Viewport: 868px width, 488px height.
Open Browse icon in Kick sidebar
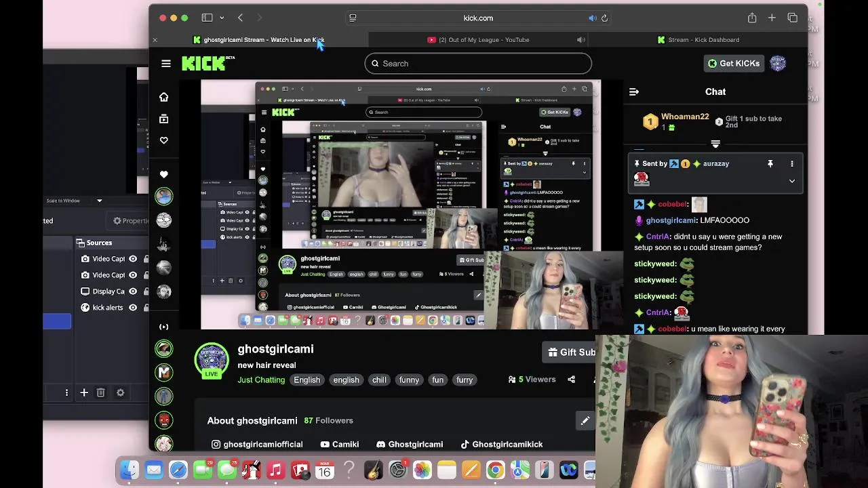(163, 119)
